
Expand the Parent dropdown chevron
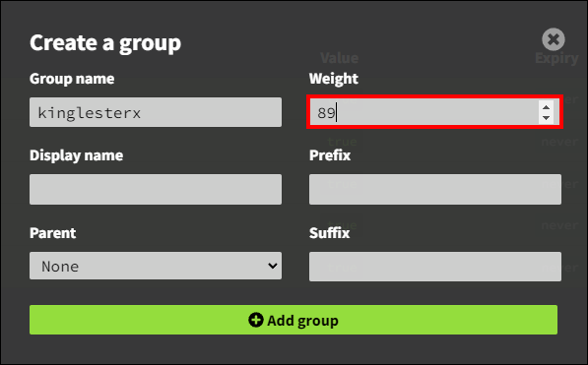273,266
